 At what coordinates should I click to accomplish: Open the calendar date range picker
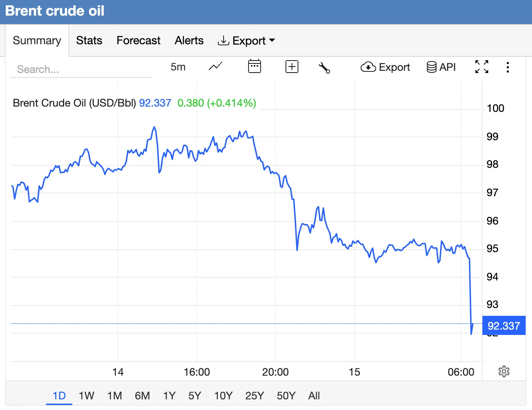pyautogui.click(x=254, y=67)
